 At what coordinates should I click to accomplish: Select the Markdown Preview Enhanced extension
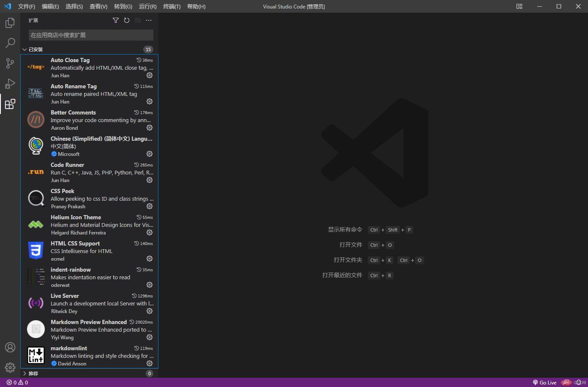(x=89, y=330)
